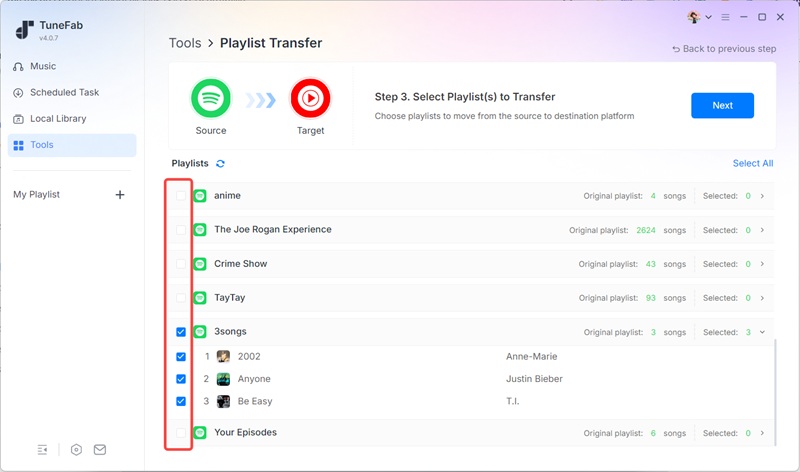Click the song title Be Easy
The image size is (800, 472).
click(255, 402)
